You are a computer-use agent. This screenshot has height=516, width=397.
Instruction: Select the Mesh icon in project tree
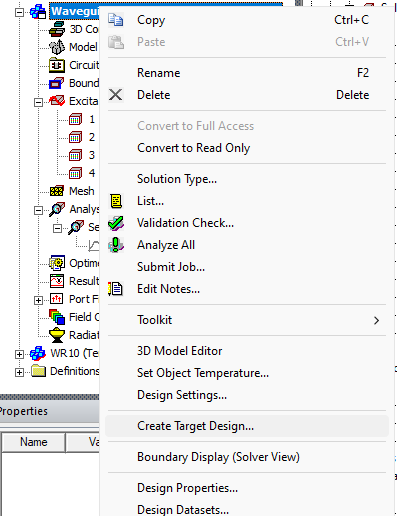coord(57,191)
